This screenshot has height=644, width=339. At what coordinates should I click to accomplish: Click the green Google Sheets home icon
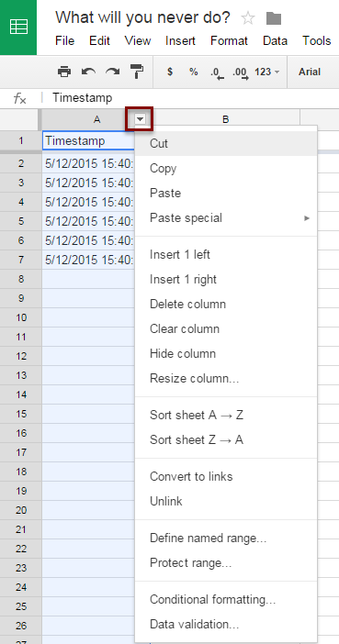point(18,28)
